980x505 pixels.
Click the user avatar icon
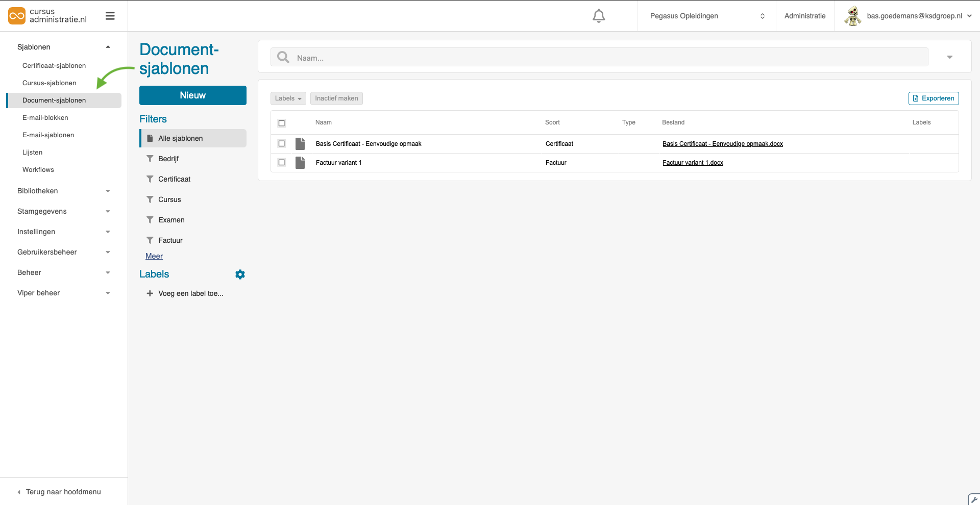(852, 16)
